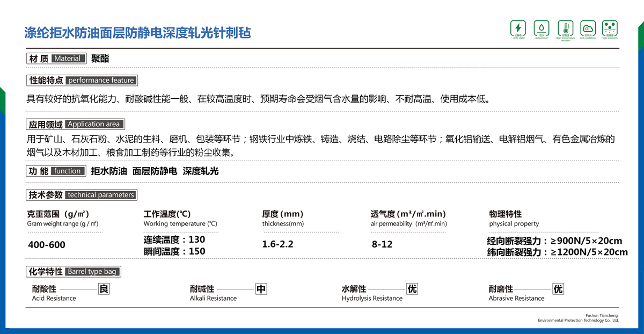Image resolution: width=644 pixels, height=334 pixels.
Task: Select the performance feature section label
Action: [x=82, y=81]
